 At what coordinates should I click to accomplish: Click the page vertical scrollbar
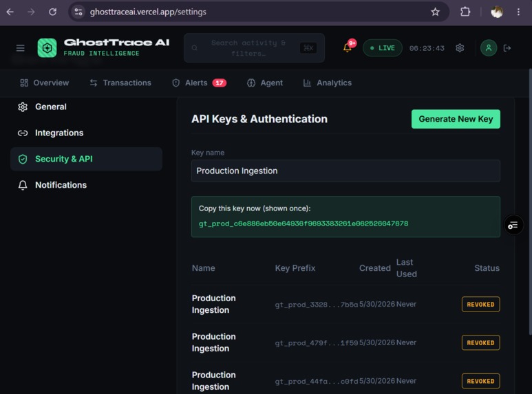[530, 202]
